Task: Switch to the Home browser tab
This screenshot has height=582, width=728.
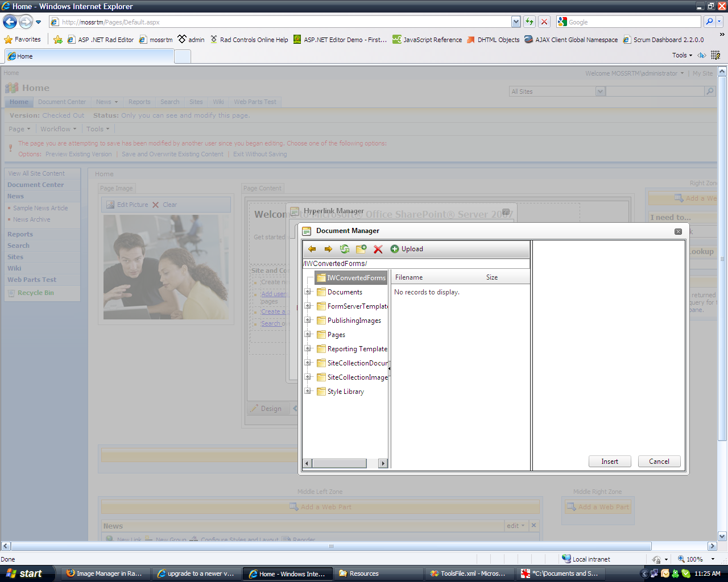Action: coord(89,56)
